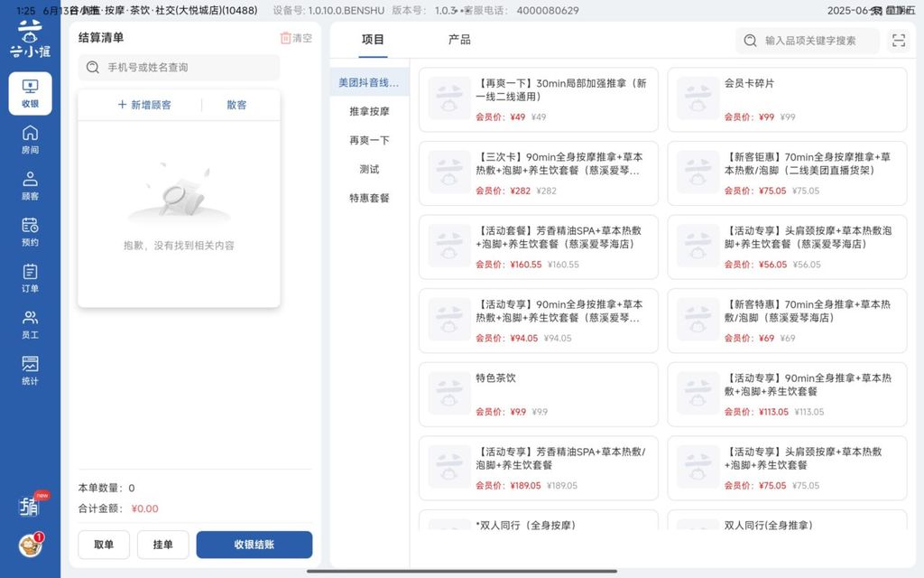Open the 房间 rooms section
Screen dimensions: 924x578
tap(30, 140)
